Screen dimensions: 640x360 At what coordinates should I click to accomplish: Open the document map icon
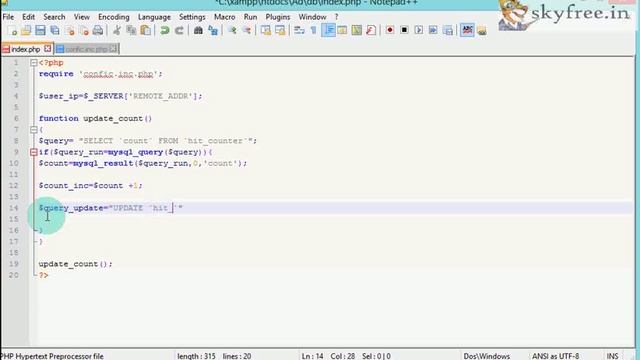tap(356, 31)
